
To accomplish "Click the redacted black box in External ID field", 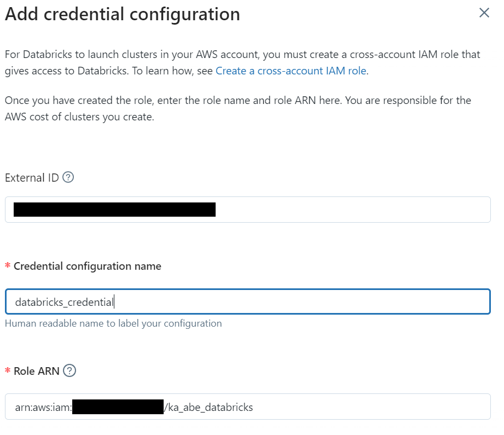I will 114,210.
